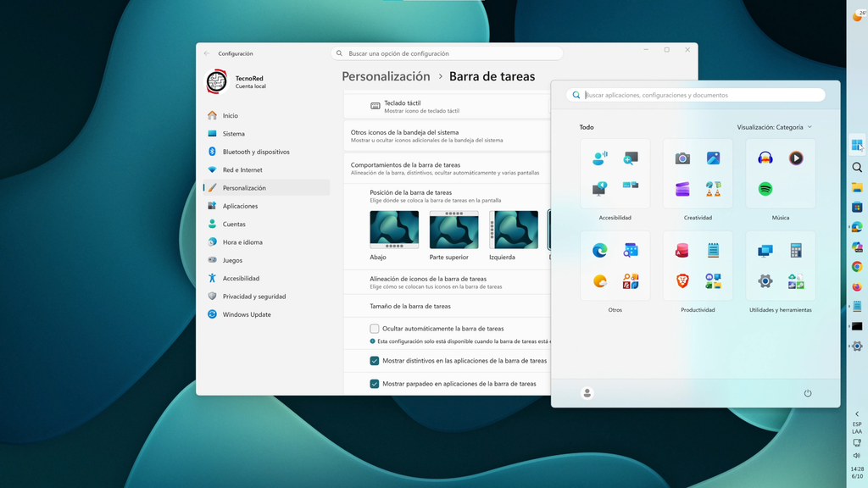Open the Settings gear in Utilidades y herramientas

[765, 281]
